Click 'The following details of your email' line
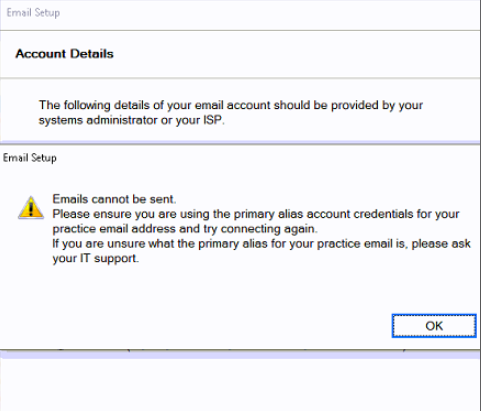481x411 pixels. click(x=231, y=105)
